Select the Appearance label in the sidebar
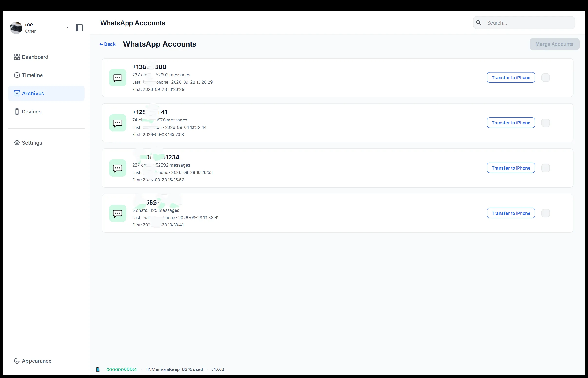Viewport: 588px width, 378px height. [x=37, y=361]
